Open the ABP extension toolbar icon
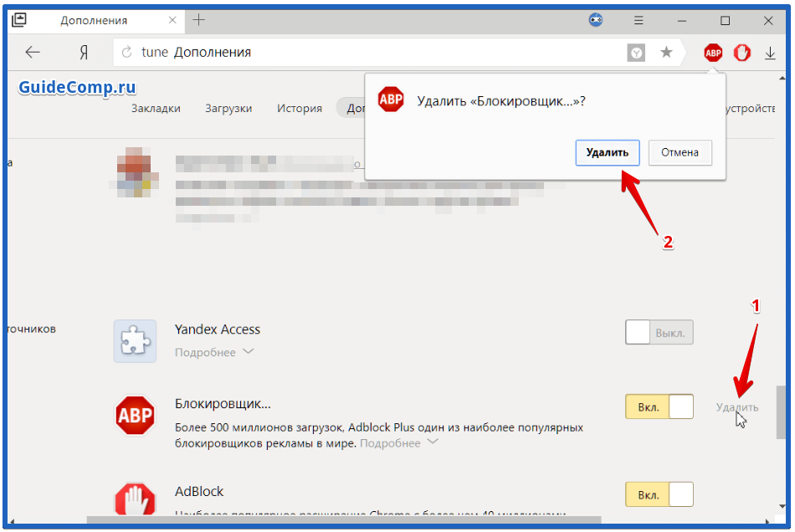Screen dimensions: 795x532 [713, 52]
